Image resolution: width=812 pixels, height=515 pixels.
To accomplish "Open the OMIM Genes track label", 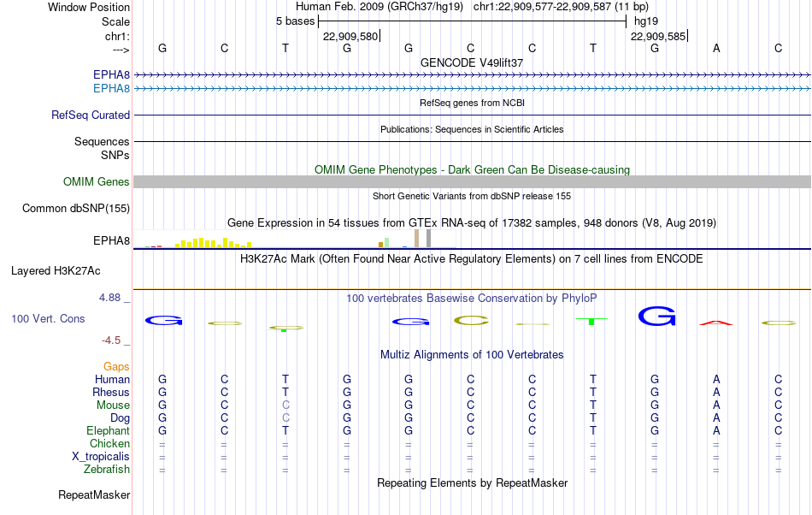I will click(x=97, y=182).
